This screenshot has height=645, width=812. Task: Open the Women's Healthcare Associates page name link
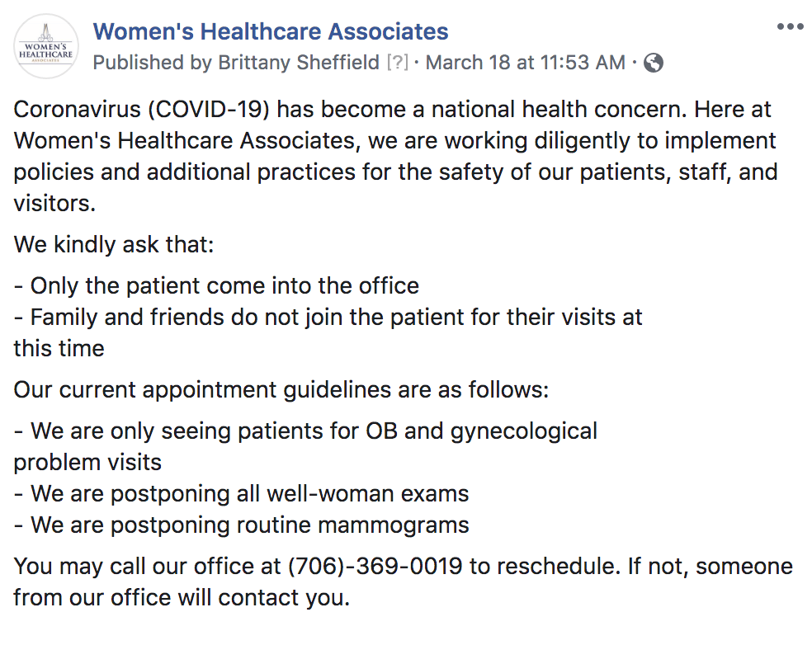(x=271, y=32)
